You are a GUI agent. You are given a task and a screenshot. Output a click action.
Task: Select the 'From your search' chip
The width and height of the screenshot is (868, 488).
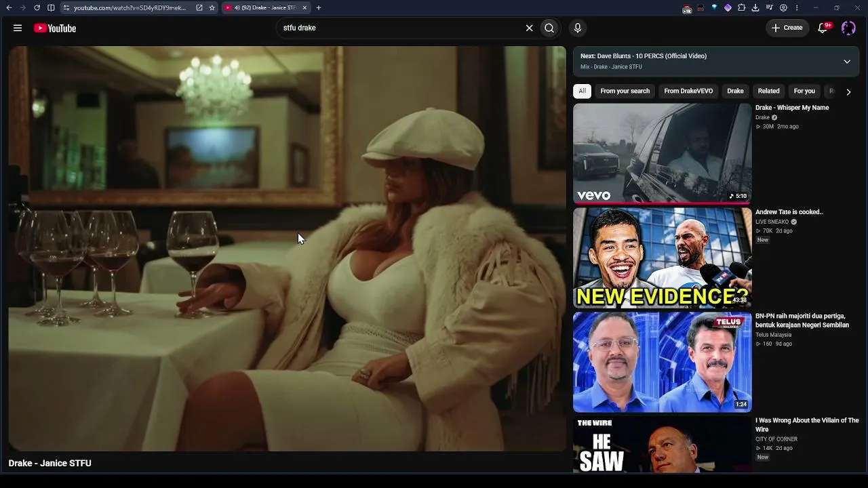point(625,91)
